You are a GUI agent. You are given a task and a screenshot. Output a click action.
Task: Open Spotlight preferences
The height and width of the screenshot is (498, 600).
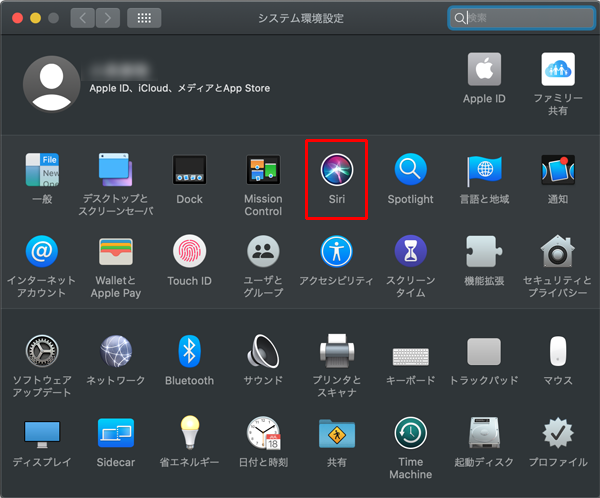coord(410,170)
